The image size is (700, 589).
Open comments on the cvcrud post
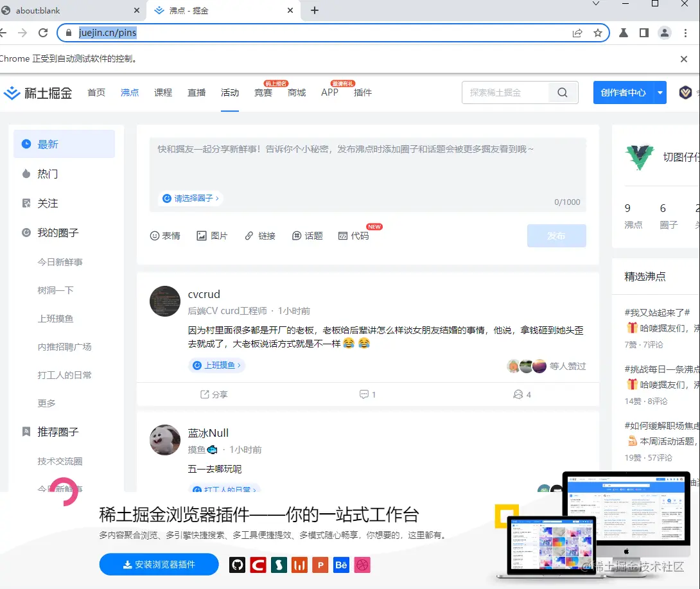[367, 394]
